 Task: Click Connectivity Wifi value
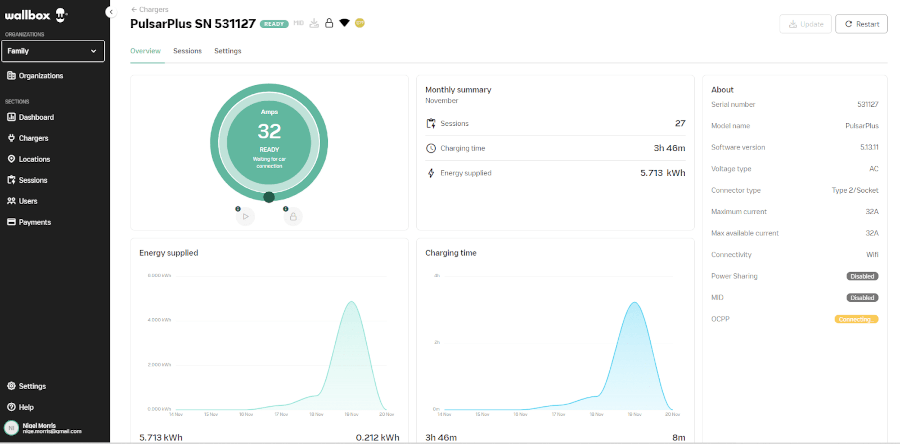click(x=872, y=255)
